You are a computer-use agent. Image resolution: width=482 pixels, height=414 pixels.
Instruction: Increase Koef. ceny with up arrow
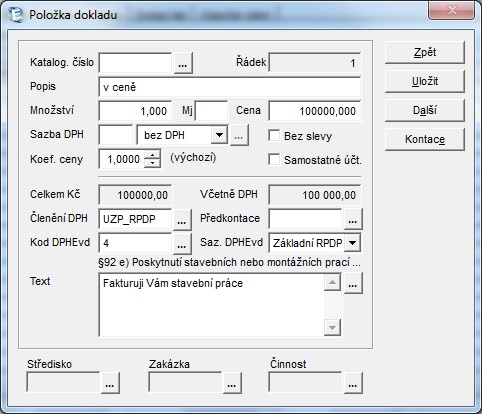coord(152,155)
